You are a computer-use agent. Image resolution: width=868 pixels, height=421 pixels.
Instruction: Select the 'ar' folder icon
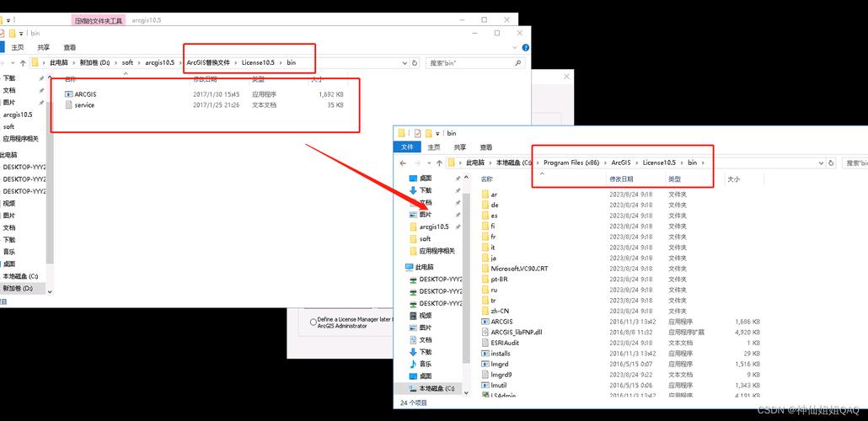[x=485, y=195]
